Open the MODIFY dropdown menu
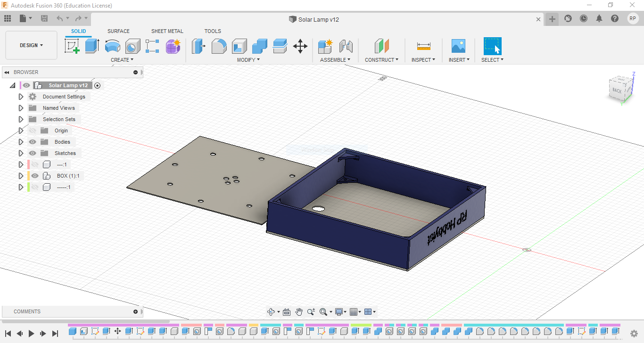 248,60
